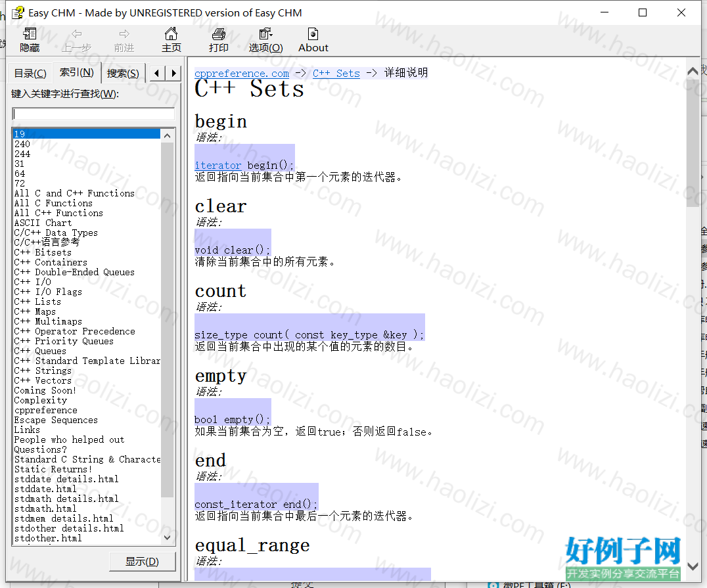Viewport: 707px width, 588px height.
Task: Select 'C++ Strings' index entry
Action: (43, 371)
